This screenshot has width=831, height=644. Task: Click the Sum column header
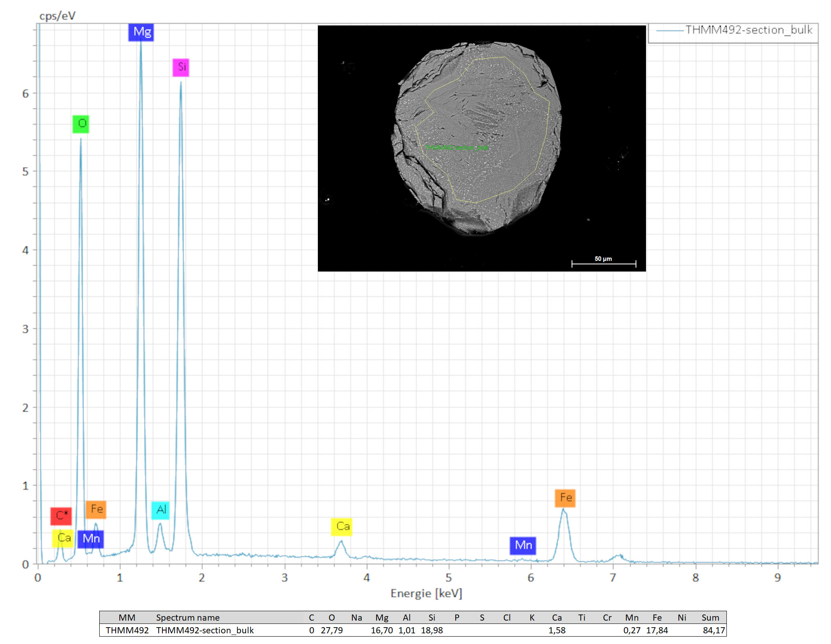tap(710, 618)
